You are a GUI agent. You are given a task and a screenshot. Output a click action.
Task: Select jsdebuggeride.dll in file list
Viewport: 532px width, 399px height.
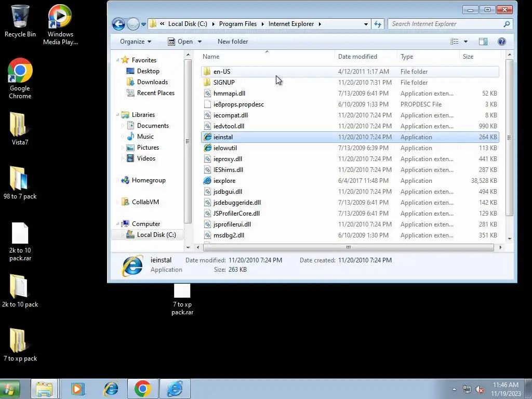pos(237,203)
